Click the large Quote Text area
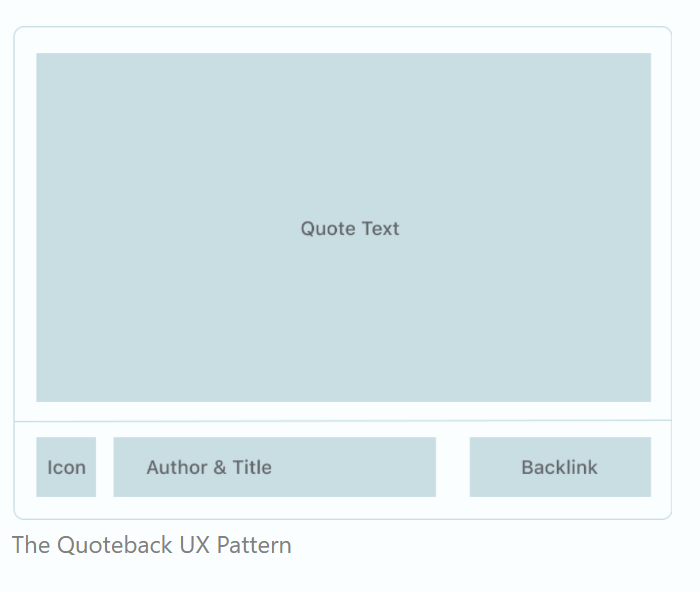Image resolution: width=700 pixels, height=592 pixels. click(x=343, y=227)
